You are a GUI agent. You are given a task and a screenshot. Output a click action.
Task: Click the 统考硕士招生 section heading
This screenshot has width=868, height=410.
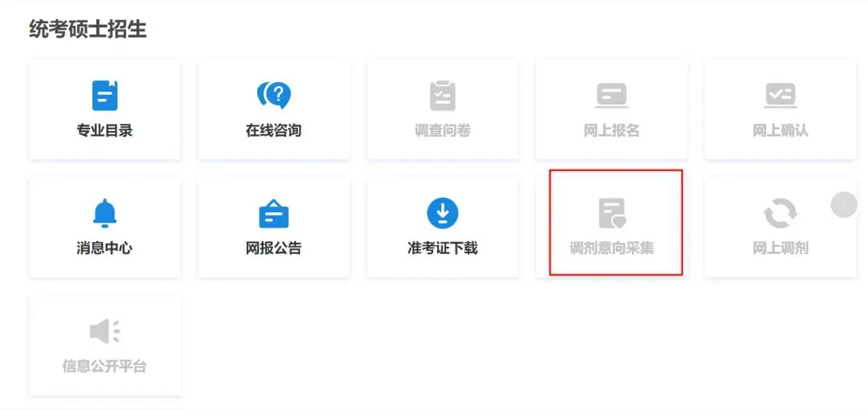(88, 30)
